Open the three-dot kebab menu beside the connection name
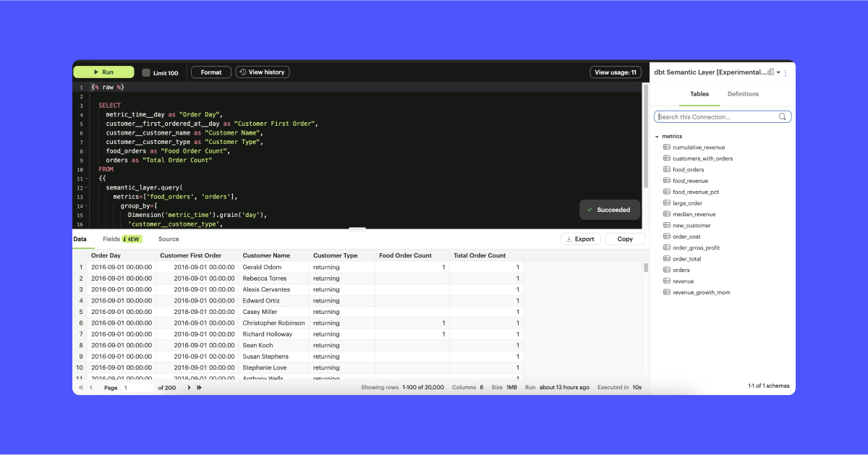This screenshot has height=455, width=868. pos(786,72)
